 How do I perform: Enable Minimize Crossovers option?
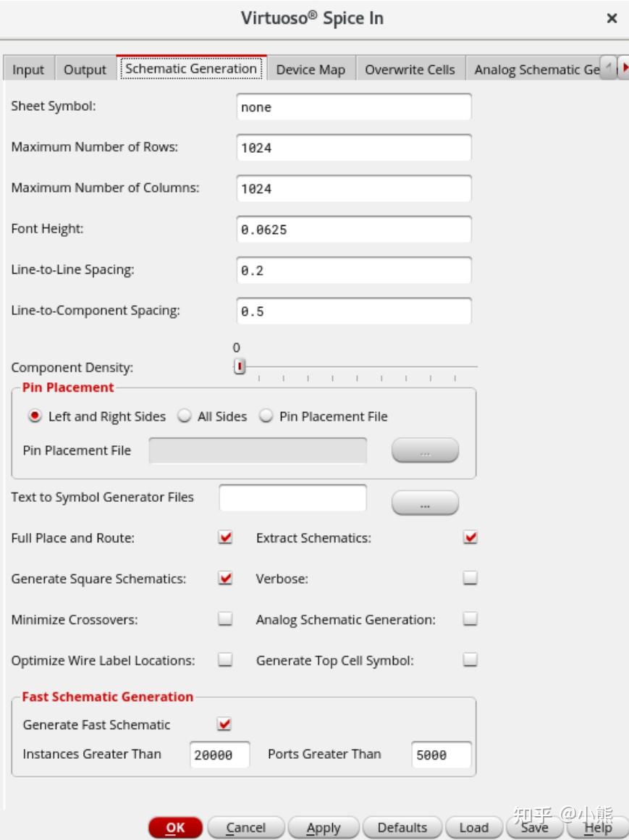coord(226,619)
